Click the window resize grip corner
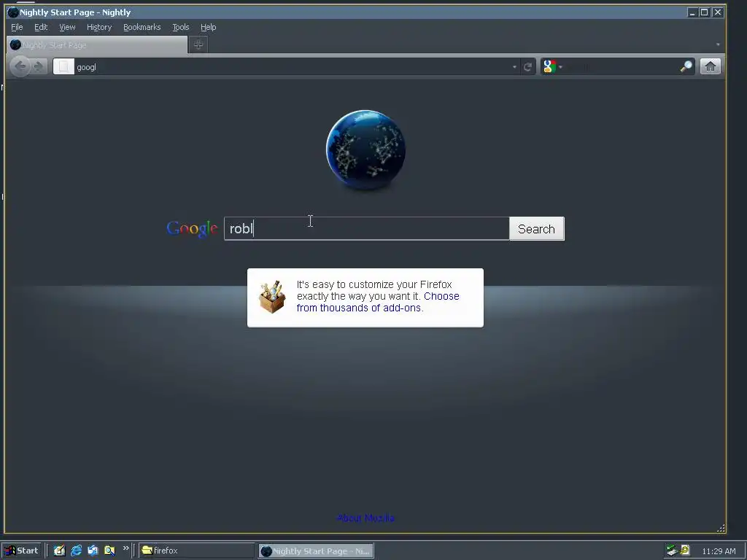This screenshot has height=560, width=747. tap(721, 528)
